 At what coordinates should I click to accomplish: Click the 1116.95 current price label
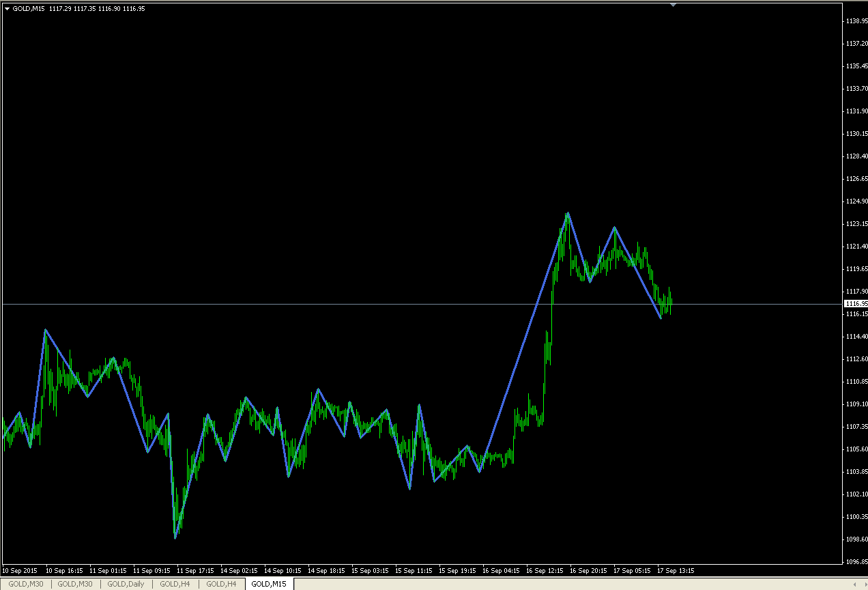point(856,303)
